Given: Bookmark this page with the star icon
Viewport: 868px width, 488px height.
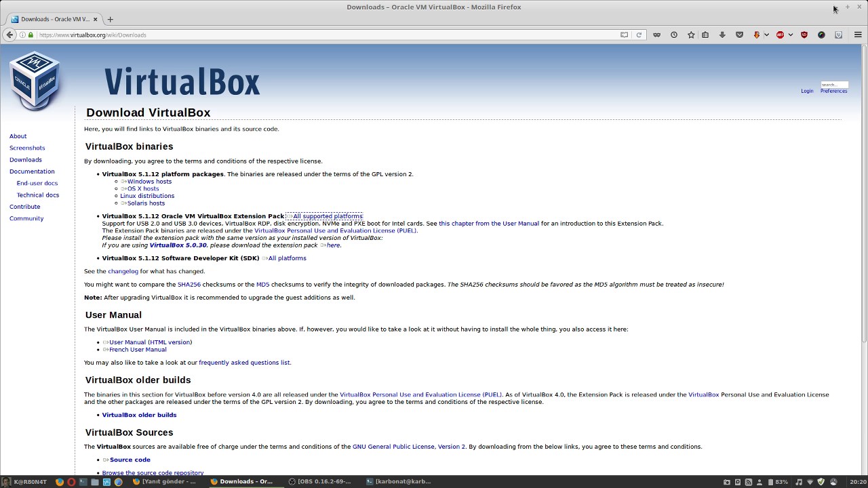Looking at the screenshot, I should pyautogui.click(x=691, y=35).
